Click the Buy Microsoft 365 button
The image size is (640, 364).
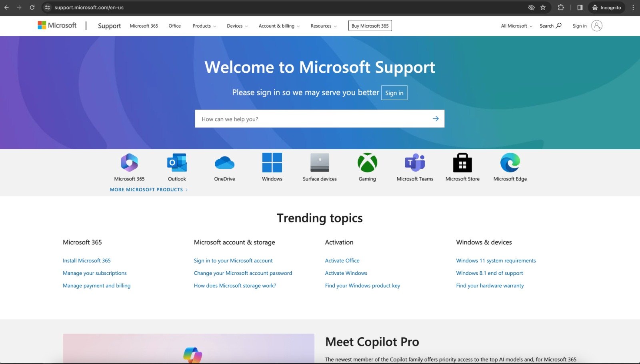pyautogui.click(x=370, y=26)
